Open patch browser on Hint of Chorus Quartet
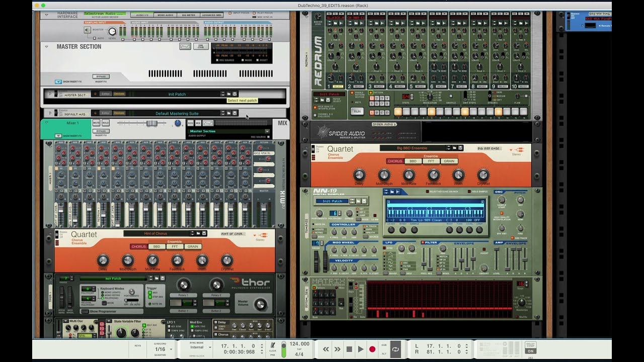This screenshot has height=362, width=644. (x=198, y=233)
